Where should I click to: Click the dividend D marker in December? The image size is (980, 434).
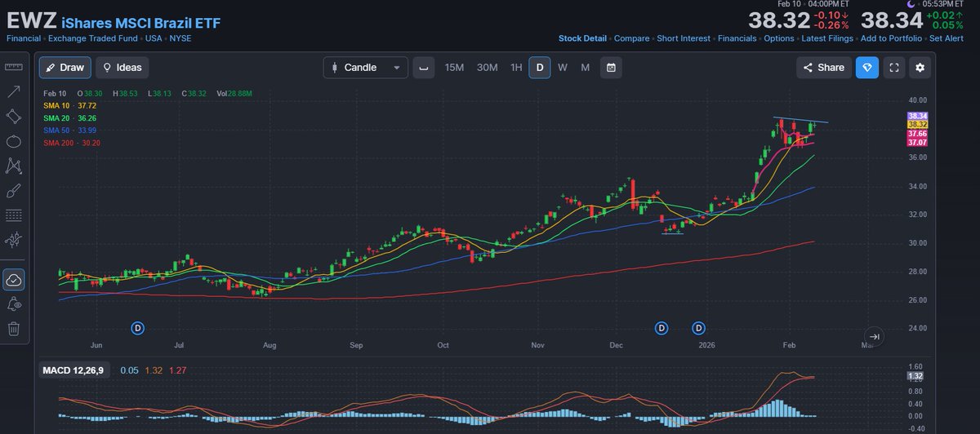tap(661, 328)
